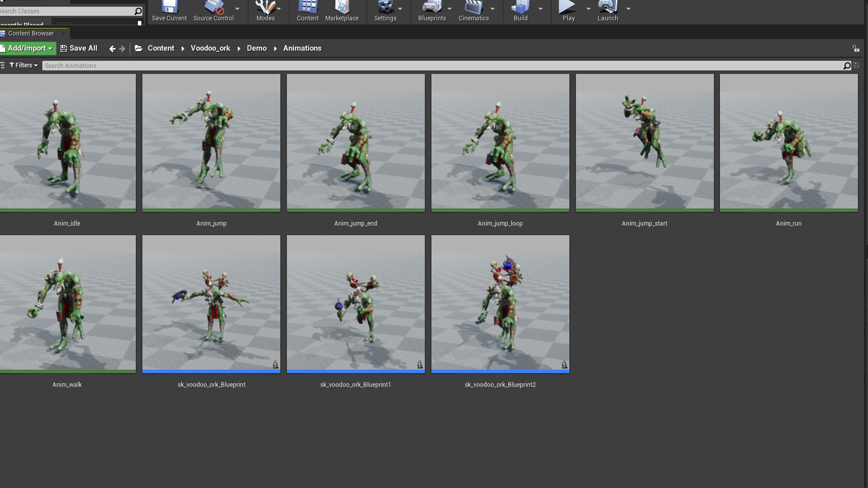Click the save search as collection icon
The image size is (868, 488).
[857, 66]
